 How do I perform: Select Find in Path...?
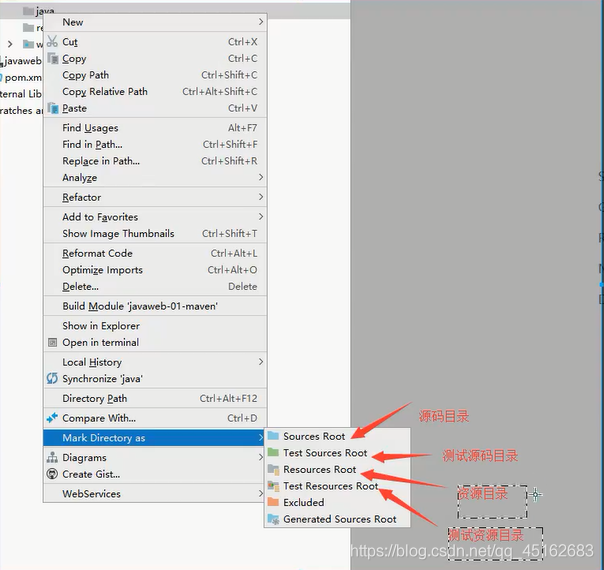(x=155, y=144)
